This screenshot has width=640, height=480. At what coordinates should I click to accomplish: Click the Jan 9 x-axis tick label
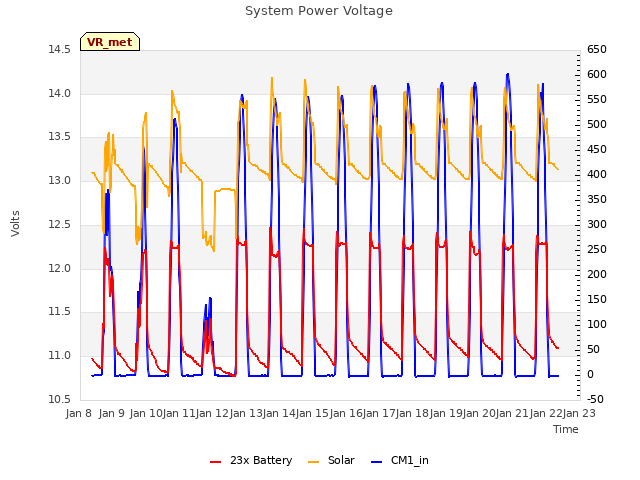coord(111,413)
